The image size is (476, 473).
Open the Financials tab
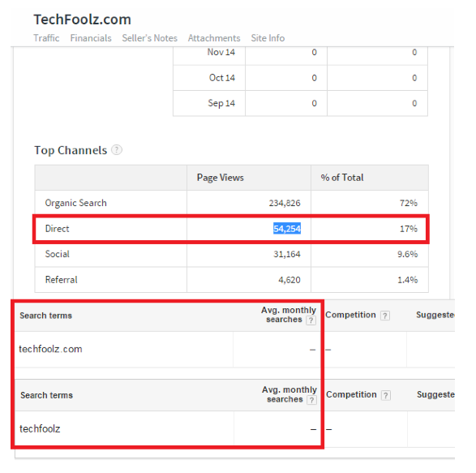tap(91, 38)
